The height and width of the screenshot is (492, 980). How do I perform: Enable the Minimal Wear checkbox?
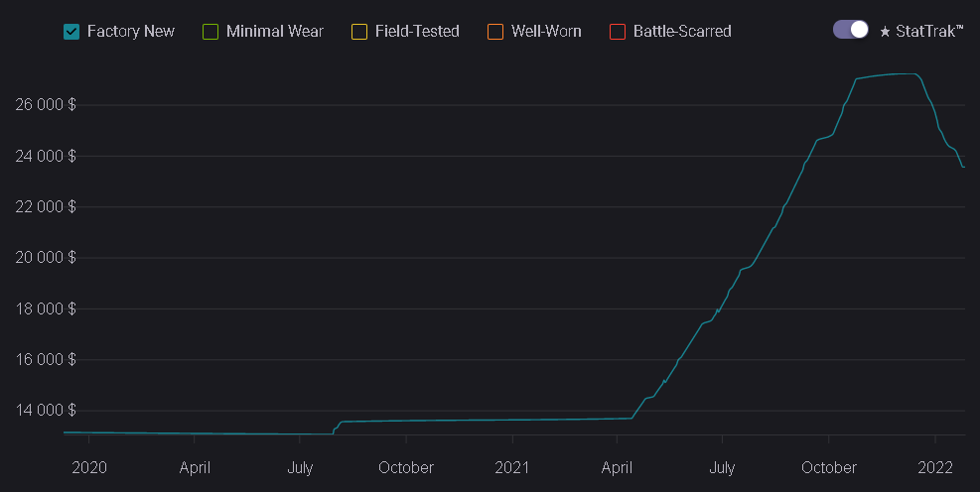(210, 31)
